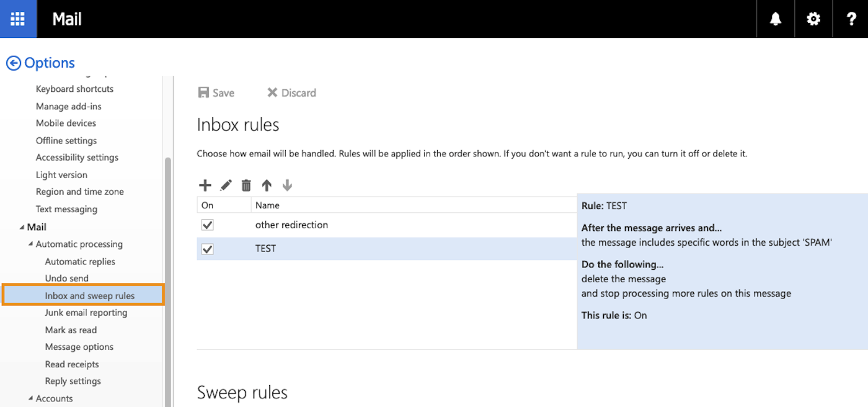Move the selected rule down
Viewport: 868px width, 407px height.
pyautogui.click(x=287, y=185)
